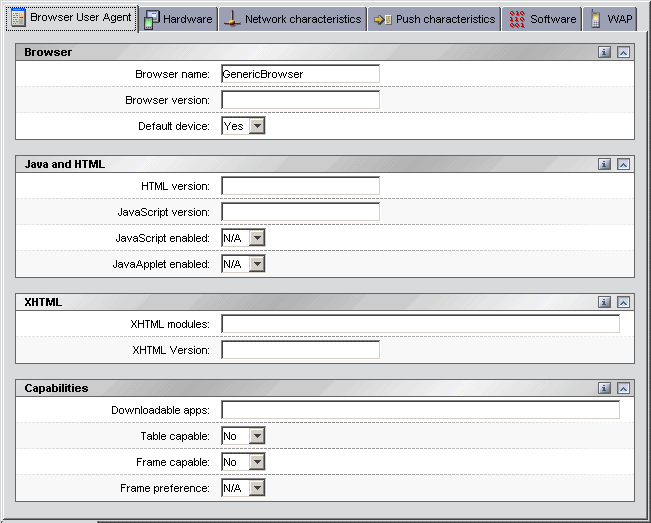651x523 pixels.
Task: Open the Table capable dropdown
Action: pyautogui.click(x=243, y=436)
